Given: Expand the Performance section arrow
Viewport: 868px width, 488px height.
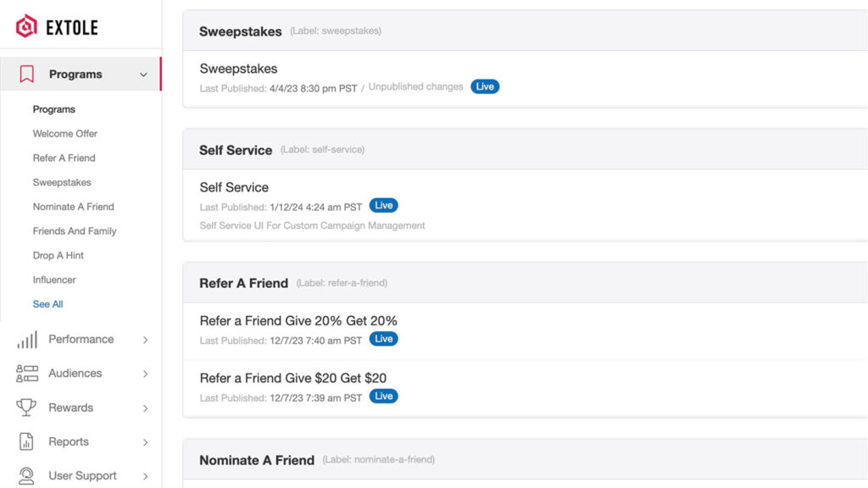Looking at the screenshot, I should (146, 340).
